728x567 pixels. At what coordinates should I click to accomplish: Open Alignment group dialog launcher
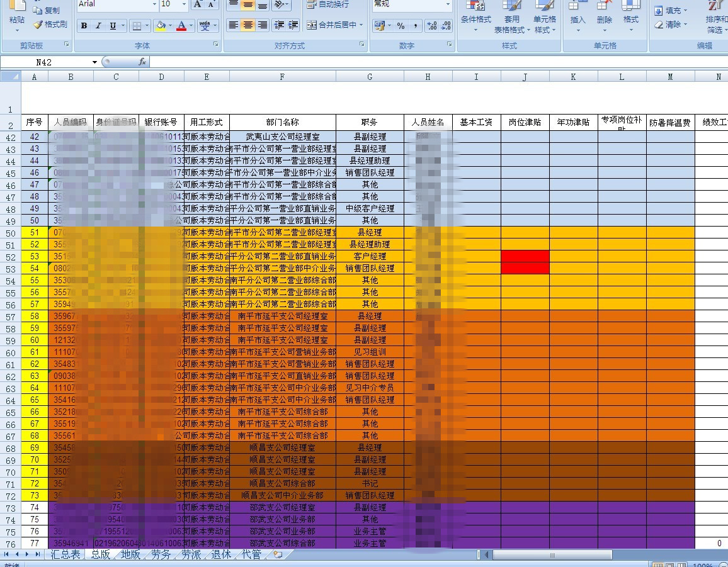click(361, 45)
